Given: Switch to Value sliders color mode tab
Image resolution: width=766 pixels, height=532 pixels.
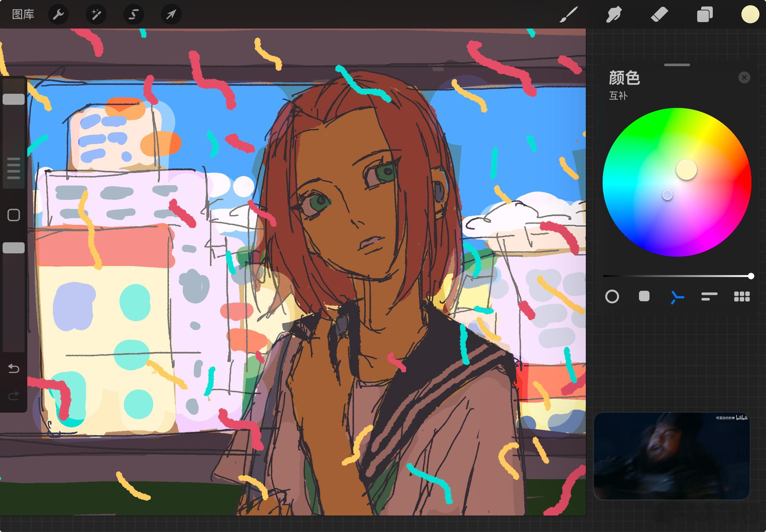Looking at the screenshot, I should 709,296.
